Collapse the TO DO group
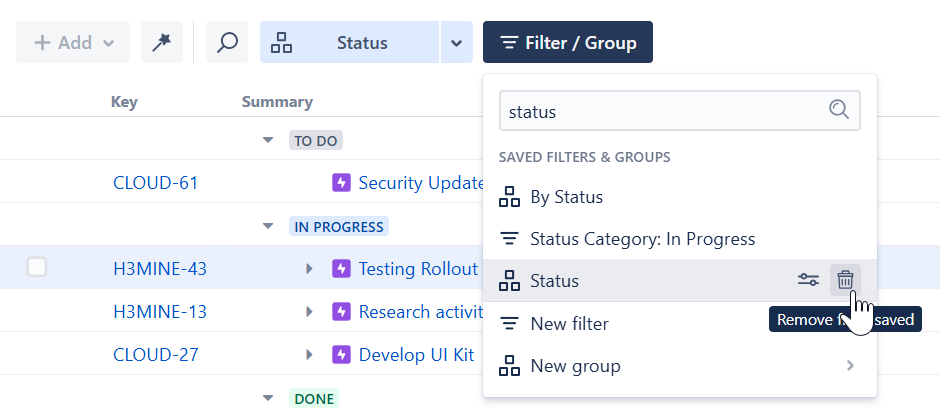 pos(268,141)
